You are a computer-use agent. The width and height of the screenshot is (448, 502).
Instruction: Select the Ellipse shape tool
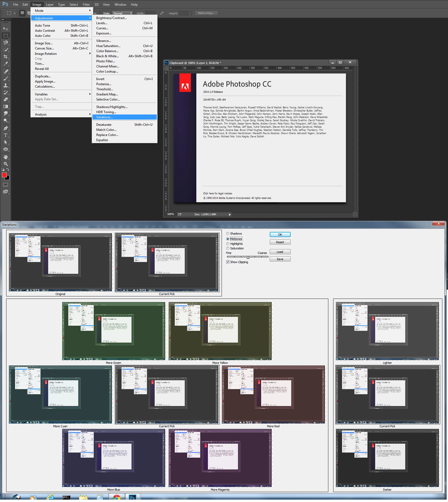(5, 149)
